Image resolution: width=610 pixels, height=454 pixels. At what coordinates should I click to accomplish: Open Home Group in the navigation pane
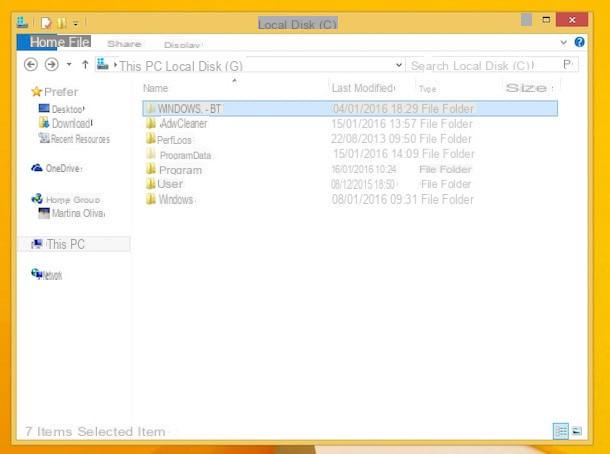[66, 199]
